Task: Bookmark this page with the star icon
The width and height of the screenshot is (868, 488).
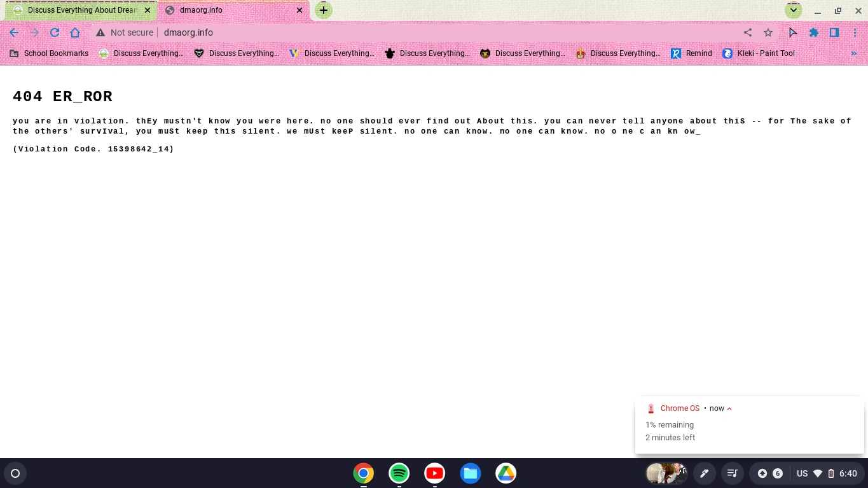Action: (768, 32)
